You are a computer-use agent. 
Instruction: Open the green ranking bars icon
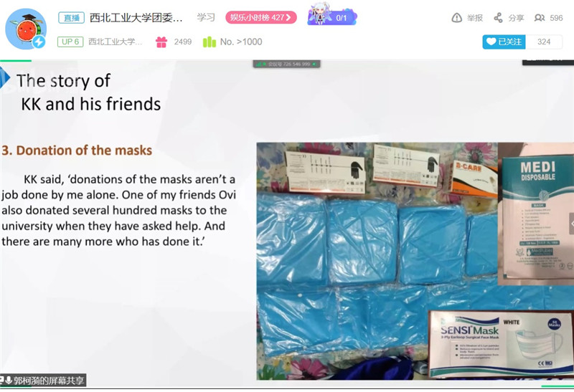210,42
